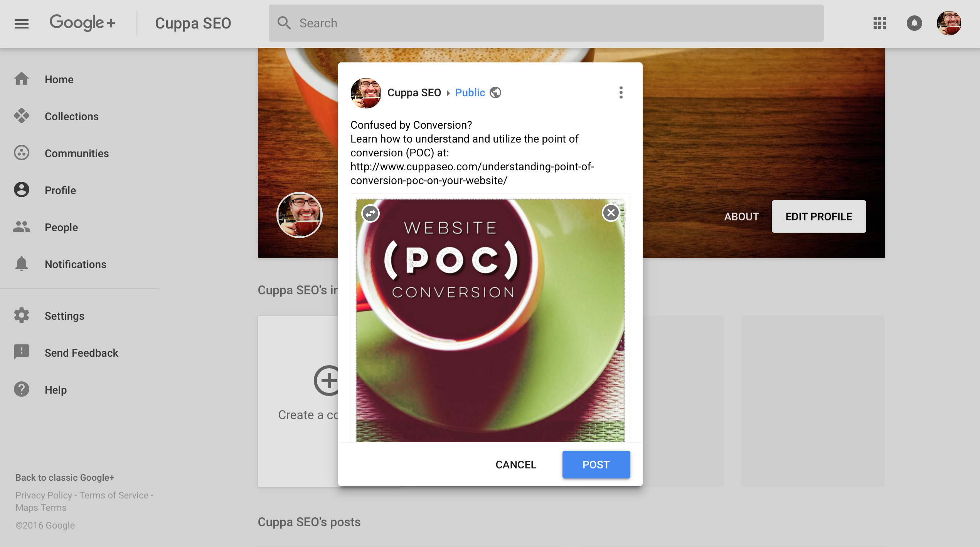980x547 pixels.
Task: Click the ABOUT link on cover
Action: 741,216
